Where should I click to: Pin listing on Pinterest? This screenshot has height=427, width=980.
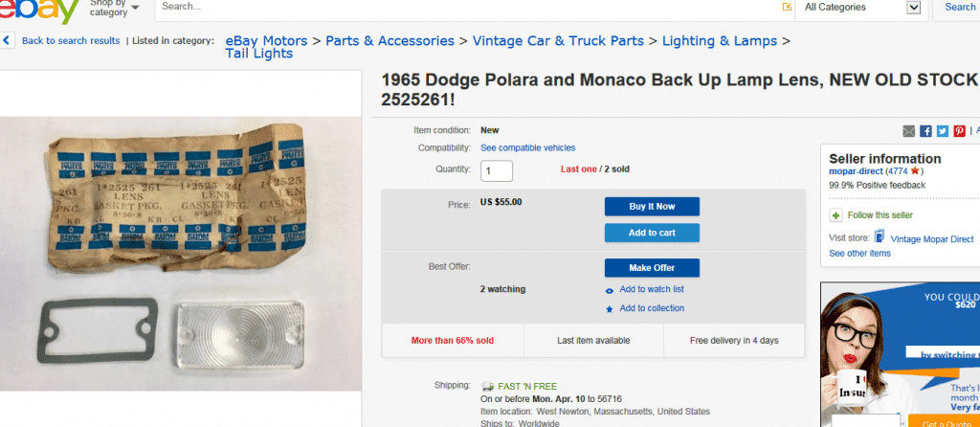959,131
